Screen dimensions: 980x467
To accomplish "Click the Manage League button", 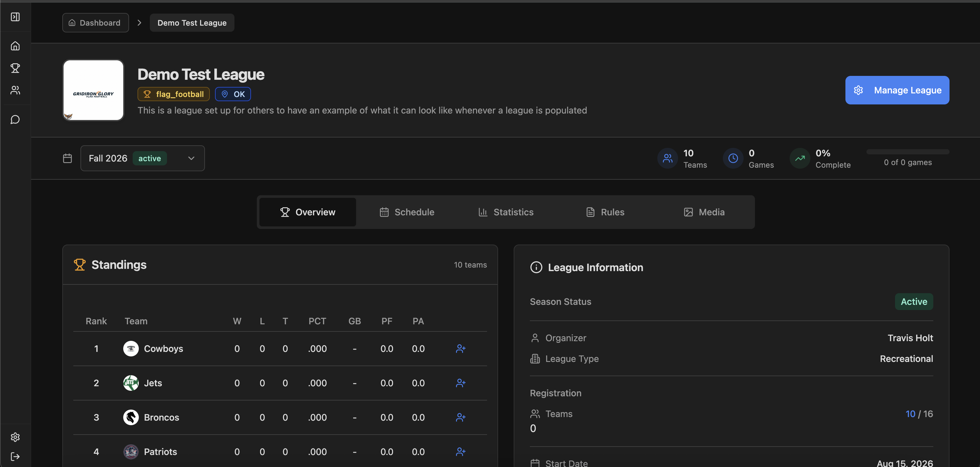I will [x=897, y=90].
